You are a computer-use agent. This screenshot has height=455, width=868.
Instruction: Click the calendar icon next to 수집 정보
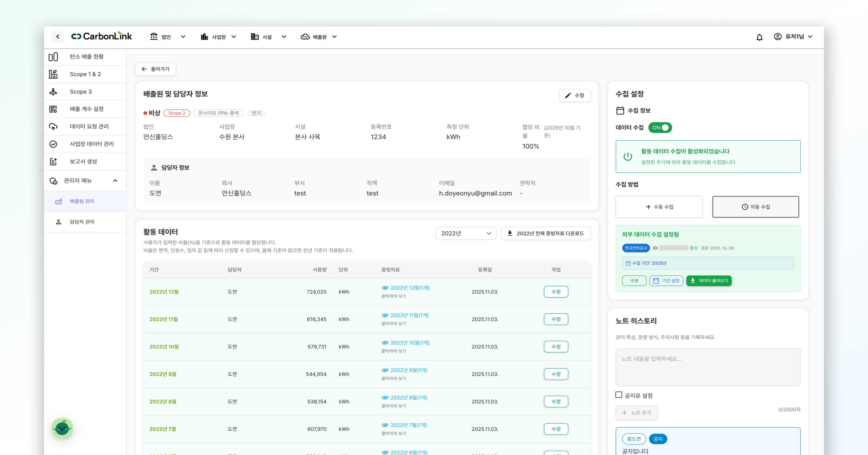click(620, 110)
